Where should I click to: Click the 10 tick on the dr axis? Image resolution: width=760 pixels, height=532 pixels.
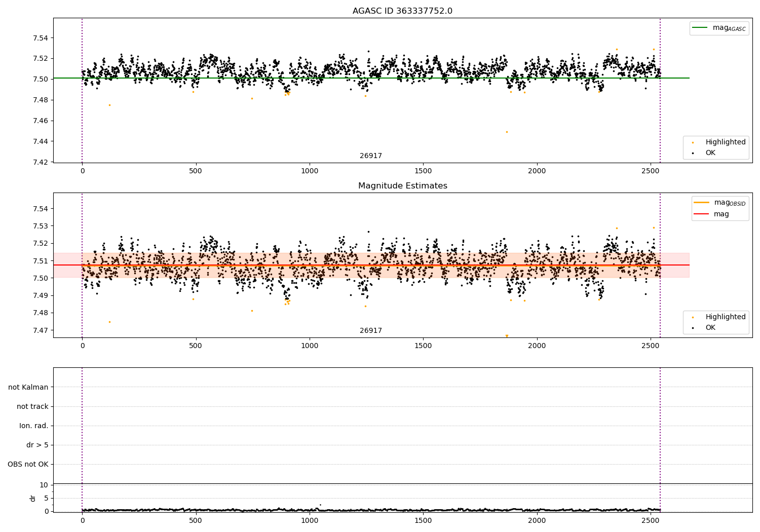click(x=44, y=485)
